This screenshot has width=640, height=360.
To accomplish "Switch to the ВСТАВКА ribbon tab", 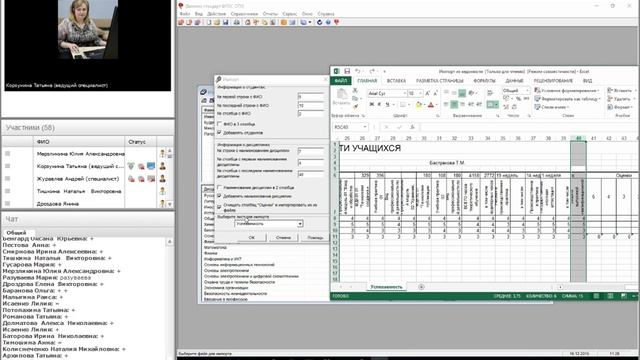I will [x=396, y=81].
